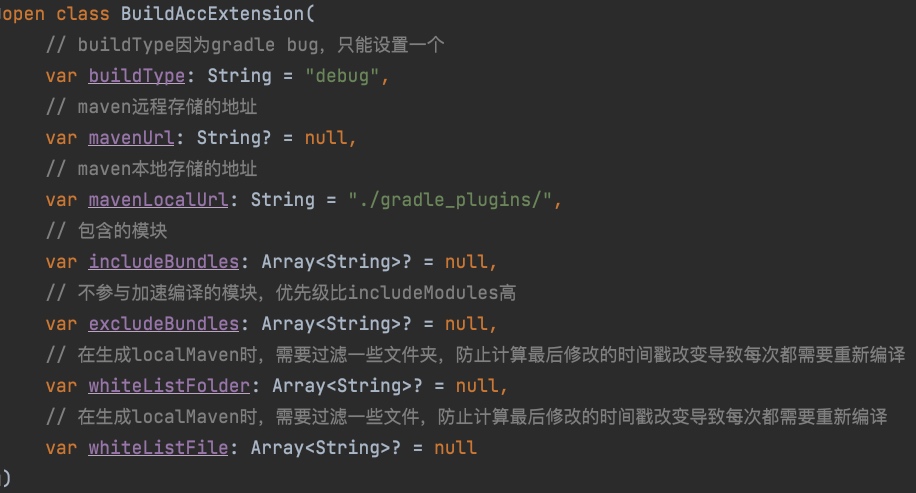
Task: Click the String? type after mavenUrl
Action: [234, 138]
